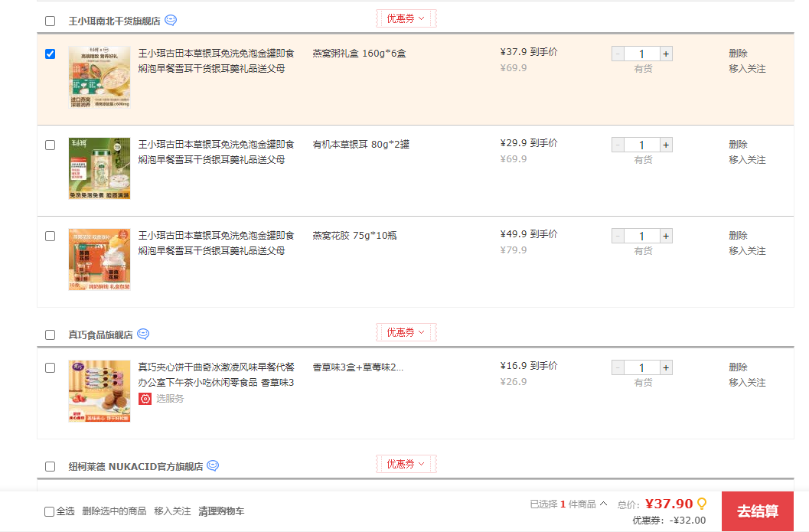This screenshot has height=532, width=809.
Task: Click chat icon next to 纽柯莱德 NUKACID官方旗舰店
Action: tap(213, 465)
